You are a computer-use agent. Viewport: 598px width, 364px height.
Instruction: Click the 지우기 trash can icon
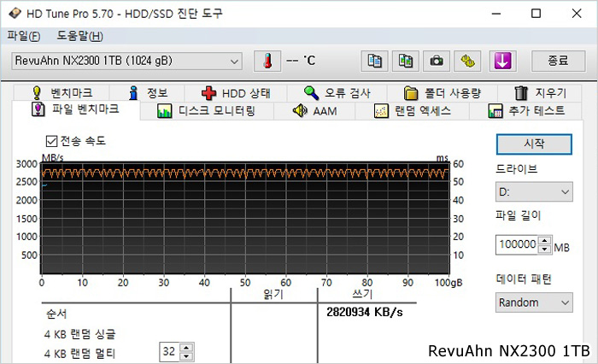(x=521, y=93)
